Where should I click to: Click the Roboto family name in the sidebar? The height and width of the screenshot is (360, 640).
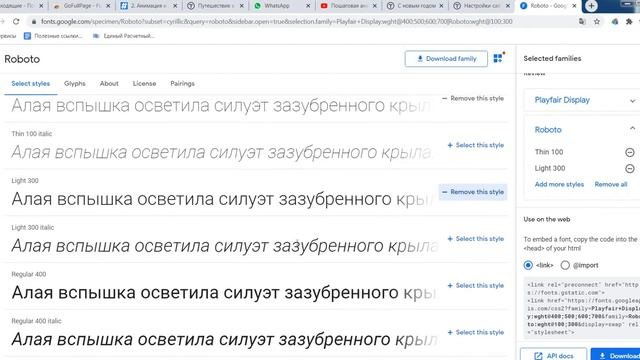click(548, 130)
